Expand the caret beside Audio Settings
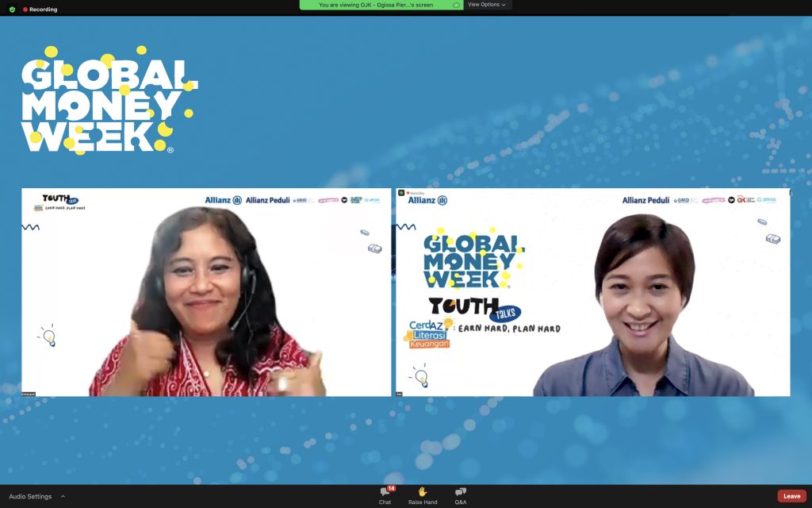The height and width of the screenshot is (508, 812). point(63,497)
